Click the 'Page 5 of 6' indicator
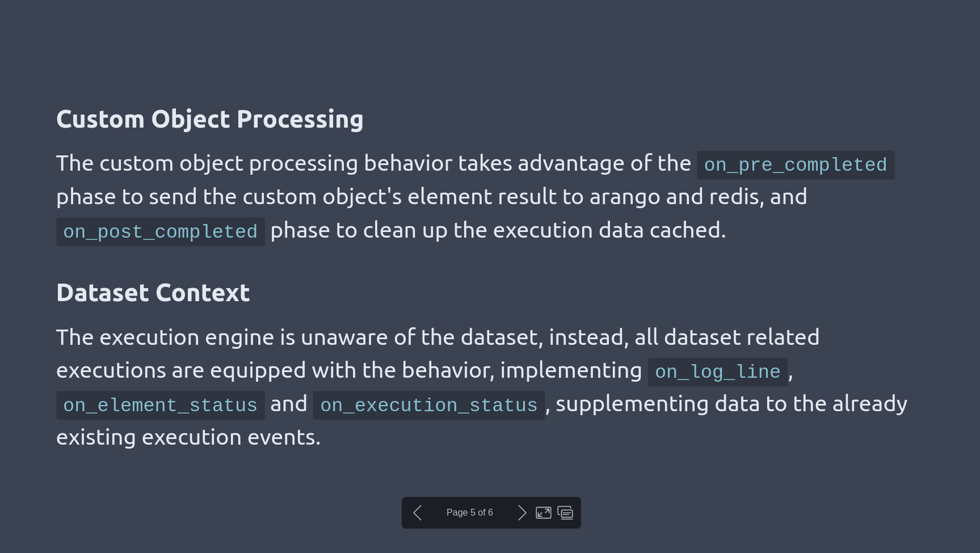The width and height of the screenshot is (980, 553). 469,513
